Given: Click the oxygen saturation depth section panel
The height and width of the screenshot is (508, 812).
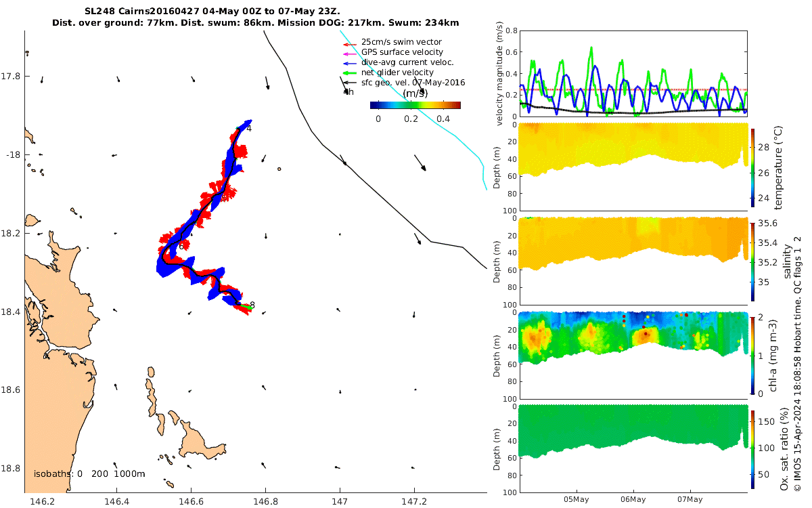Looking at the screenshot, I should click(633, 448).
